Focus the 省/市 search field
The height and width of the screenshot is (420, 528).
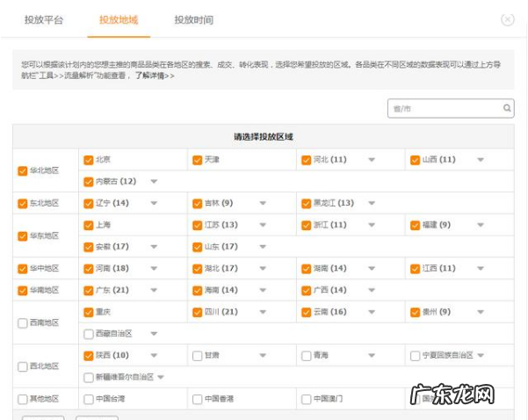point(451,108)
